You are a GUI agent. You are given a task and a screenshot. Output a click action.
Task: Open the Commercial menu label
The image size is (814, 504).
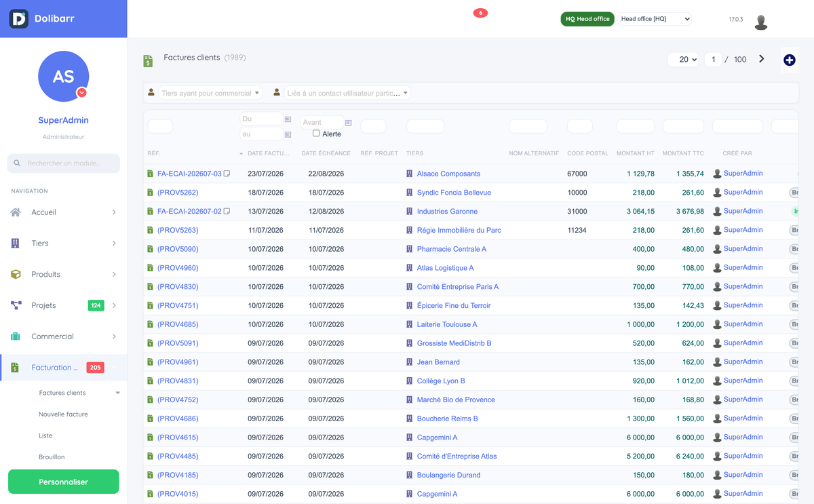(x=52, y=336)
